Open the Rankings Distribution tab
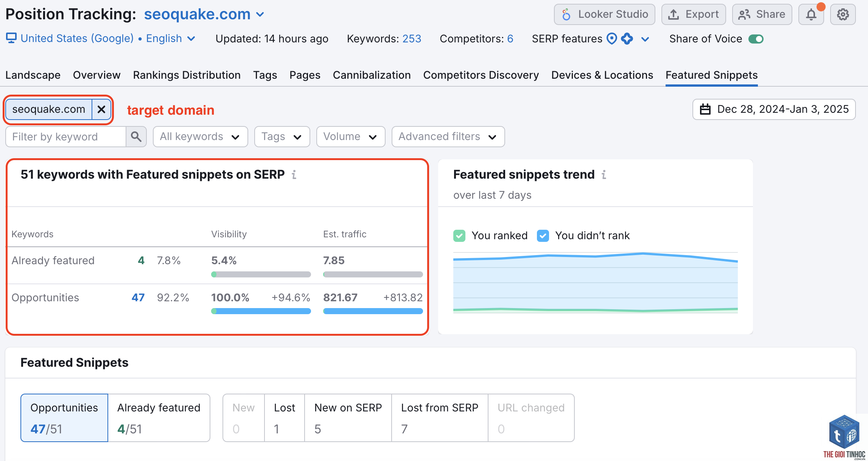Viewport: 868px width, 461px height. pyautogui.click(x=187, y=75)
